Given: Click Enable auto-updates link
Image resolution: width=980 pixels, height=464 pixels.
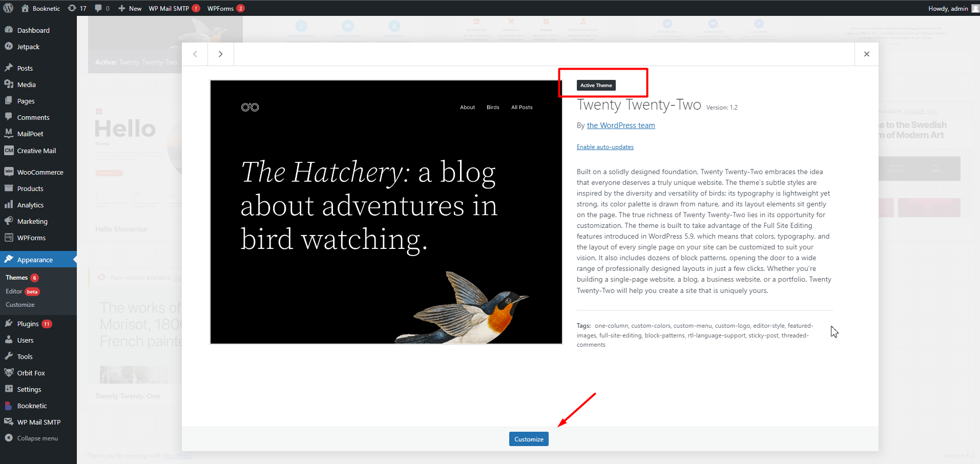Looking at the screenshot, I should pos(605,147).
